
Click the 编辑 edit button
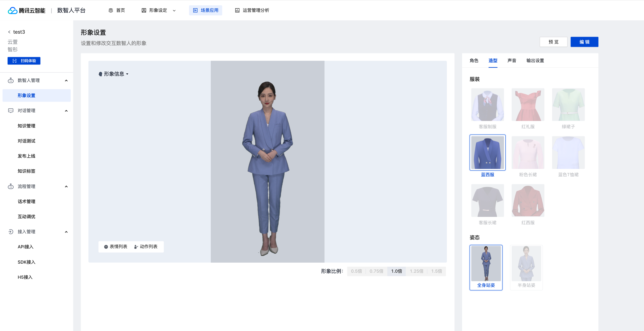pos(584,42)
